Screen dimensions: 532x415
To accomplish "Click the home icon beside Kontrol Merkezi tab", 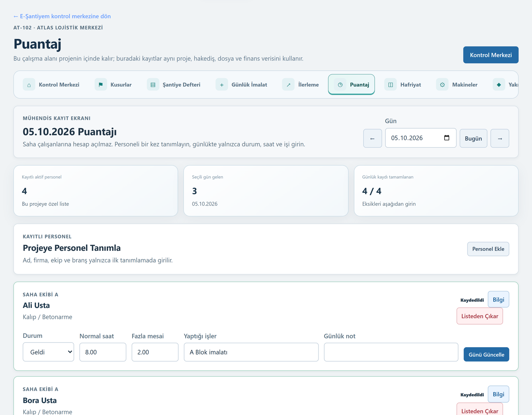I will pyautogui.click(x=29, y=84).
